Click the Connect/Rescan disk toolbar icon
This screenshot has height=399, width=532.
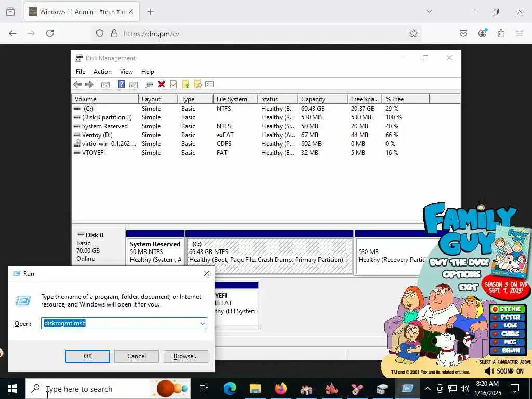[x=149, y=85]
